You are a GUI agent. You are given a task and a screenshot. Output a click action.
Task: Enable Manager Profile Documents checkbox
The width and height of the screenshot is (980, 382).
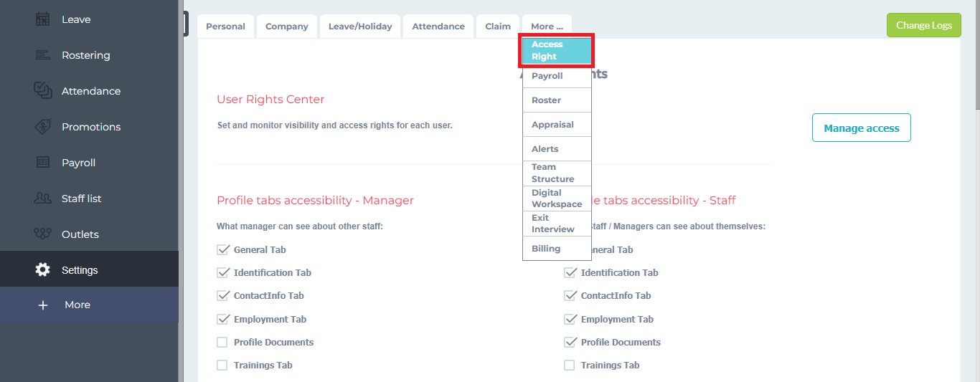point(222,343)
